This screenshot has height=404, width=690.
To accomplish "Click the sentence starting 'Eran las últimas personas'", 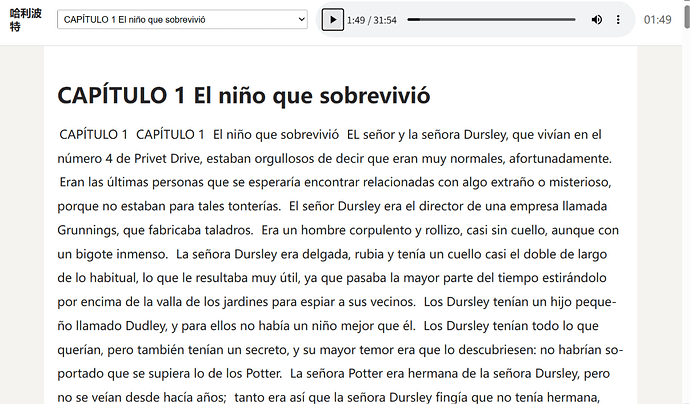I will pos(334,194).
